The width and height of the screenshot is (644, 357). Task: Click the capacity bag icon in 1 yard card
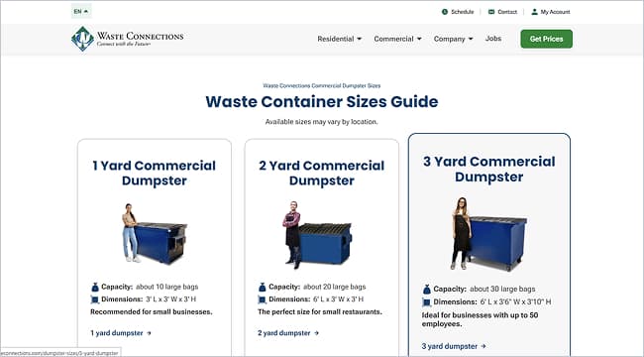pos(95,287)
